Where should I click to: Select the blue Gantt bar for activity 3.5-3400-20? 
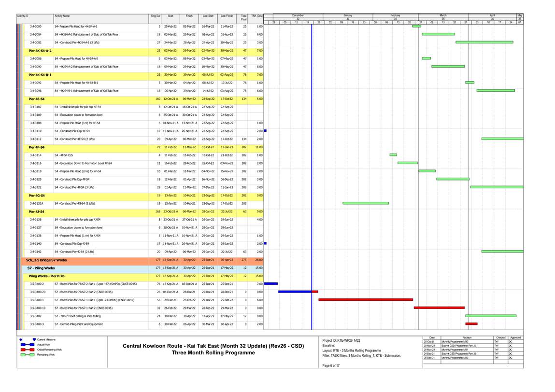point(295,292)
